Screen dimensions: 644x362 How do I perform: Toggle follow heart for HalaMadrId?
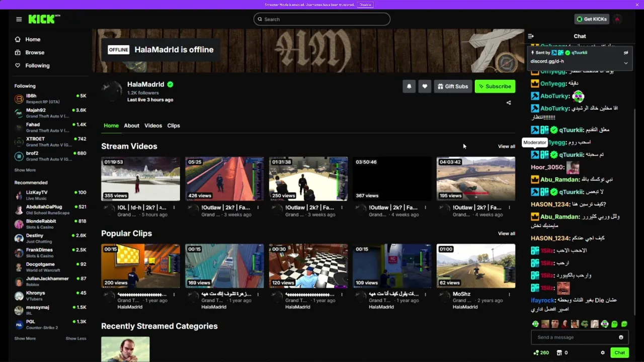[x=425, y=86]
